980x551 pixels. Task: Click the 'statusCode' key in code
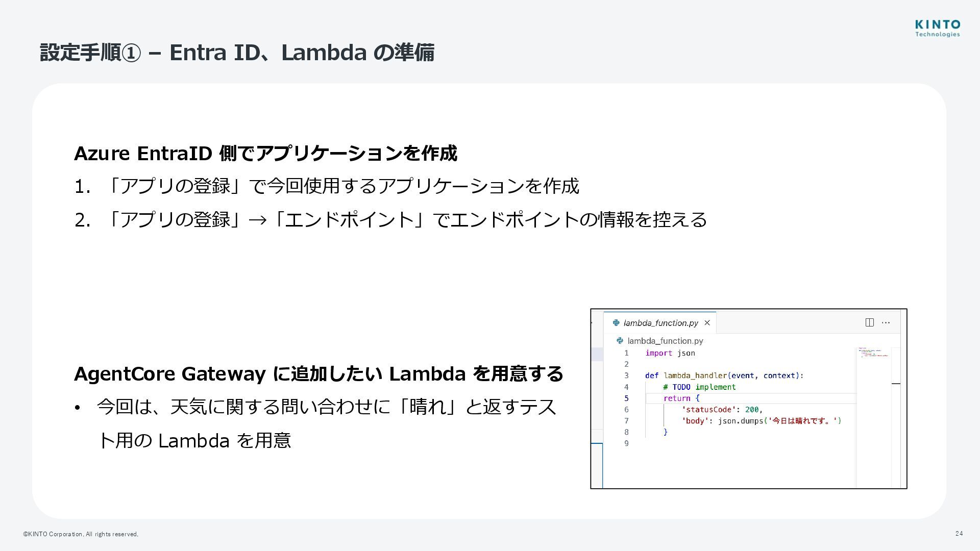[x=709, y=410]
